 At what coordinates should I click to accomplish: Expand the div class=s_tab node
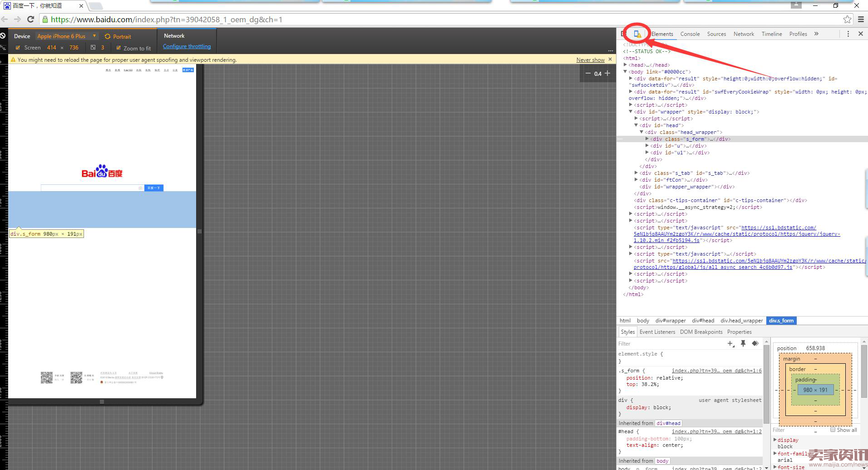[636, 173]
